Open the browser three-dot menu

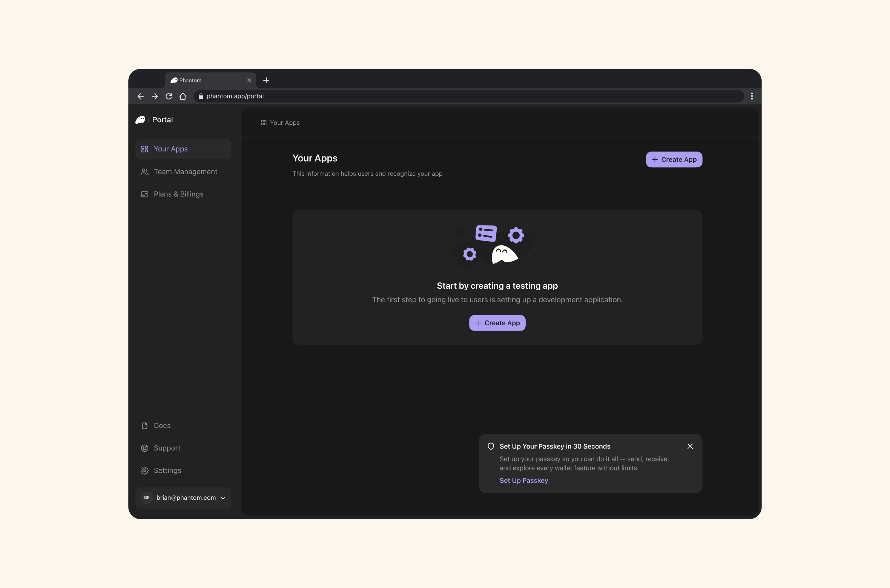752,96
